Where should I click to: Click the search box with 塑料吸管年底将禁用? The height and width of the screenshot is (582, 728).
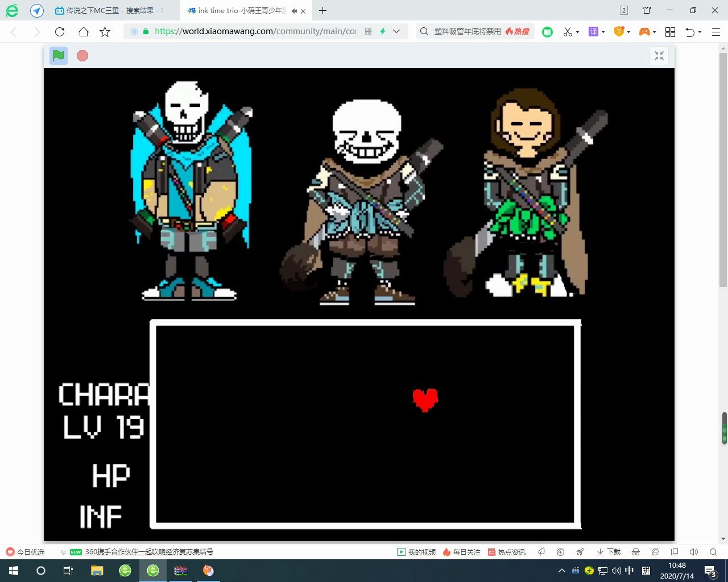(x=468, y=32)
